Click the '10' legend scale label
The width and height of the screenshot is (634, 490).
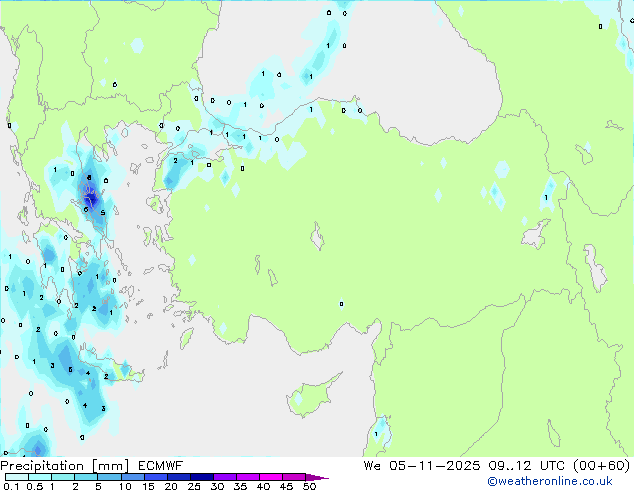125,486
